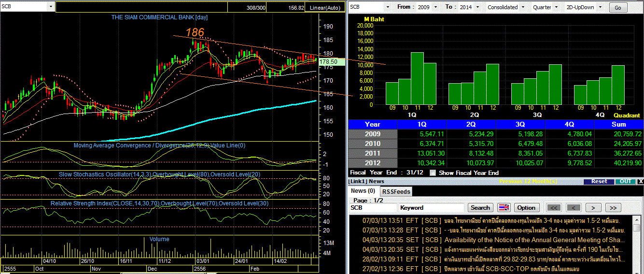Image resolution: width=644 pixels, height=274 pixels.
Task: Click the 4Q column header
Action: 570,124
